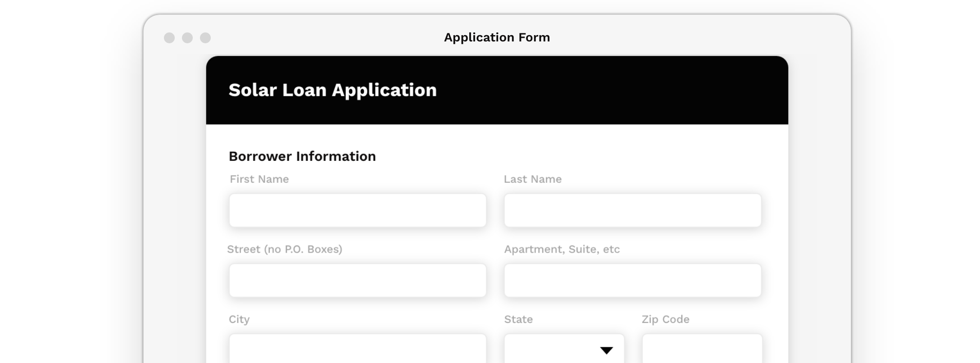Click the Zip Code label
Viewport: 980px width, 363px height.
[x=665, y=319]
